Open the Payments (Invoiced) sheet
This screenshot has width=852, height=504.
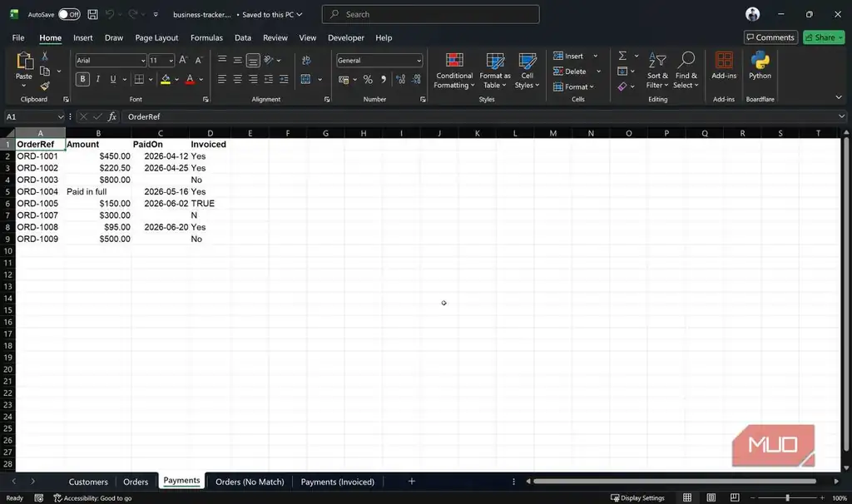[338, 482]
